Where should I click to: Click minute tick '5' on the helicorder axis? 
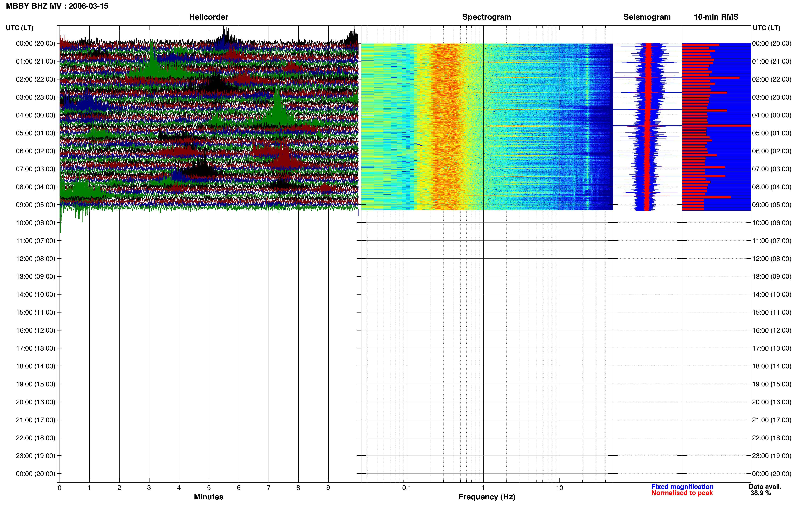[x=209, y=488]
